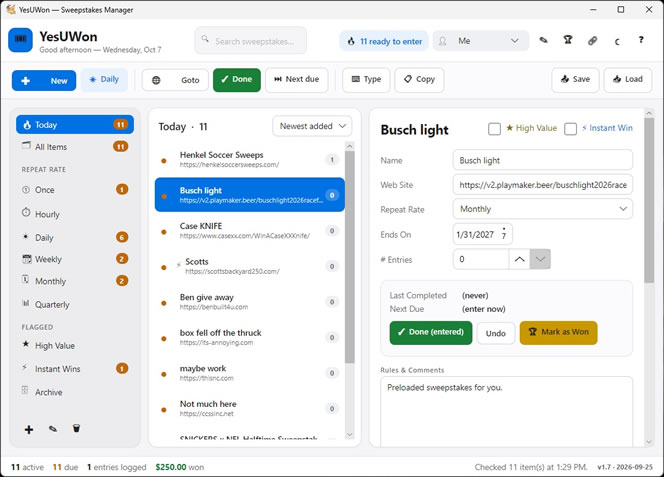Click the trash can icon below the sidebar
Screen dimensions: 664x477
76,428
